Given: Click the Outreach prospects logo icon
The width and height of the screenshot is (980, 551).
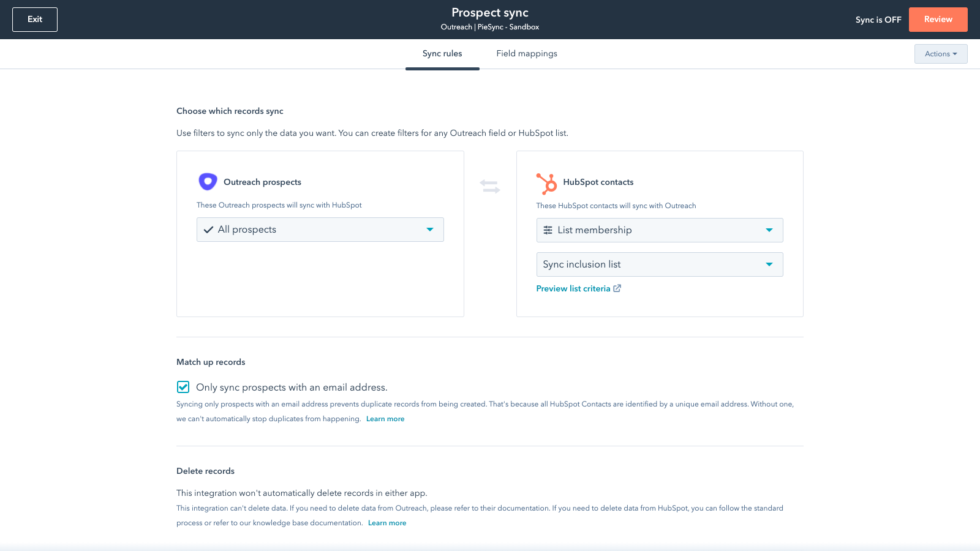Looking at the screenshot, I should click(x=208, y=181).
